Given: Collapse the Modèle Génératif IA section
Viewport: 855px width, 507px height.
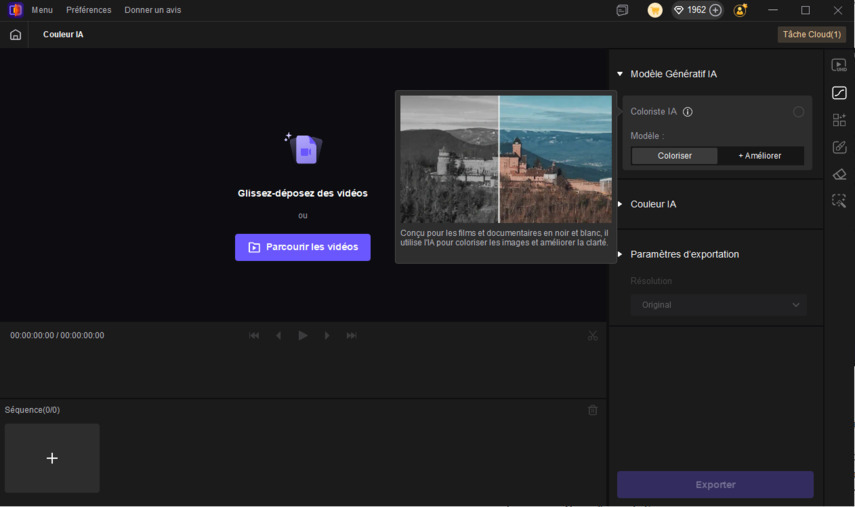Looking at the screenshot, I should [620, 74].
